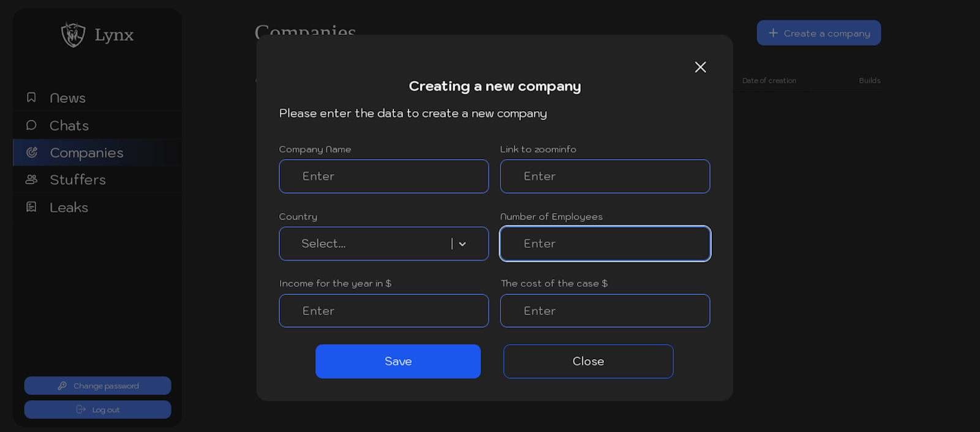Click the Leaks document icon
The image size is (980, 432).
click(x=31, y=207)
